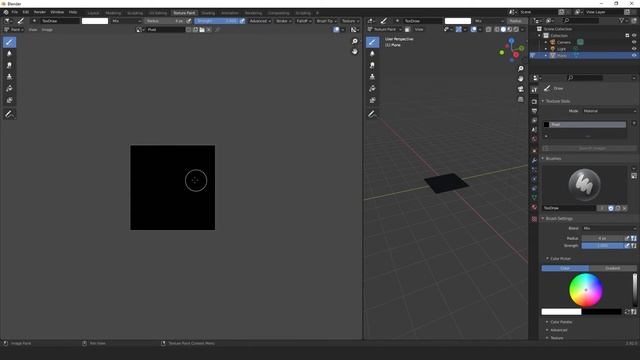640x360 pixels.
Task: Click the outliner search field
Action: (581, 20)
